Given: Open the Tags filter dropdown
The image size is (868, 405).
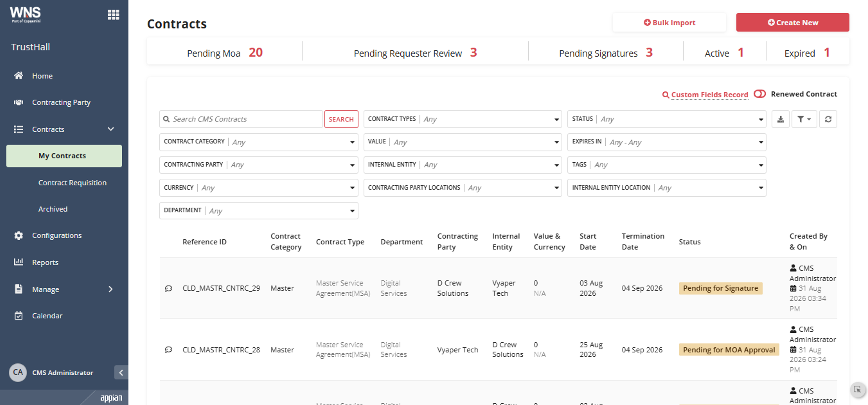Looking at the screenshot, I should [x=667, y=165].
